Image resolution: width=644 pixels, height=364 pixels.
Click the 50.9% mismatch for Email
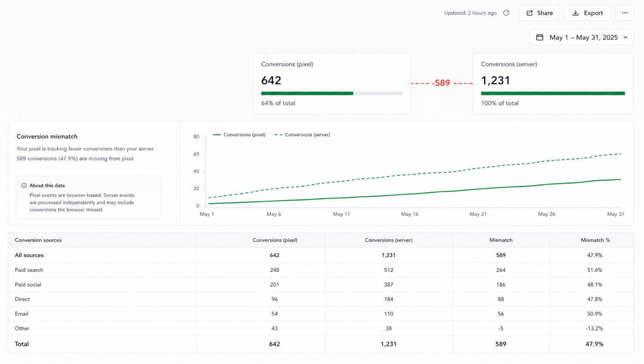pos(595,314)
